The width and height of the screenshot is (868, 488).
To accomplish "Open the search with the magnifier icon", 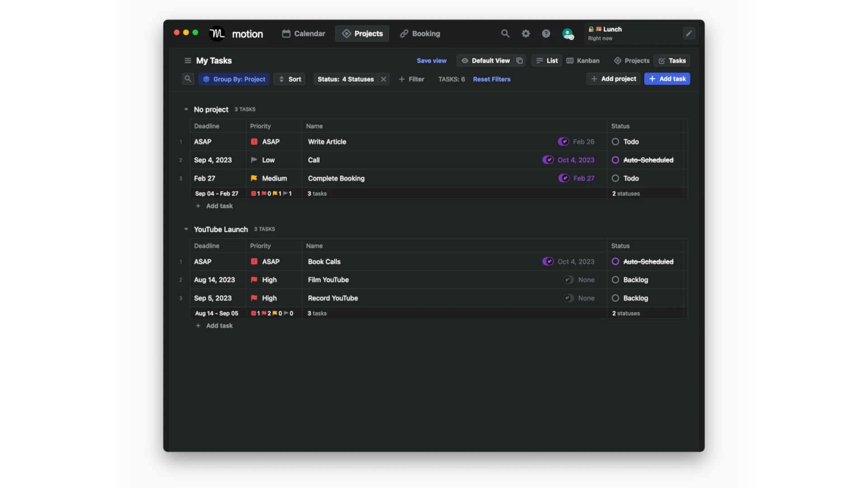I will [505, 33].
